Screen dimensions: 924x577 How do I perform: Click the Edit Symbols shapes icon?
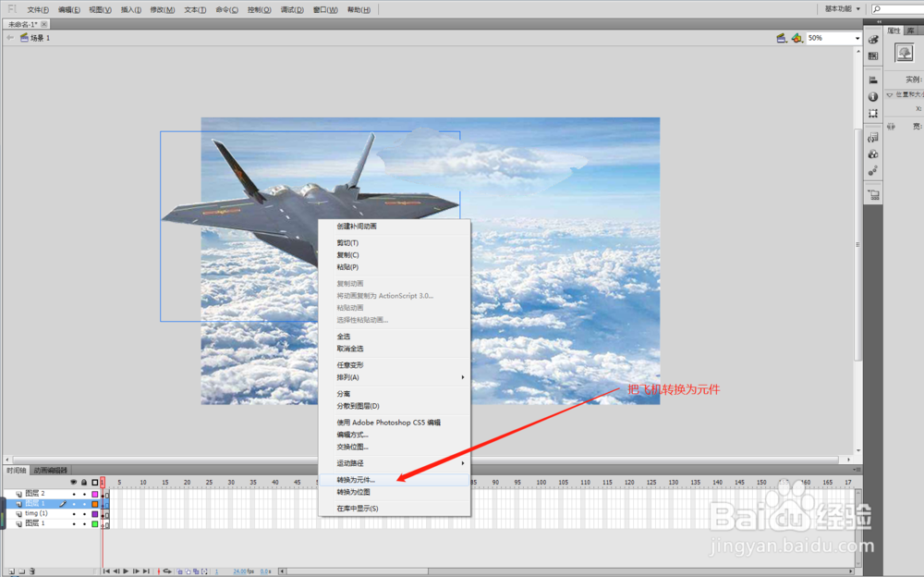pos(796,38)
